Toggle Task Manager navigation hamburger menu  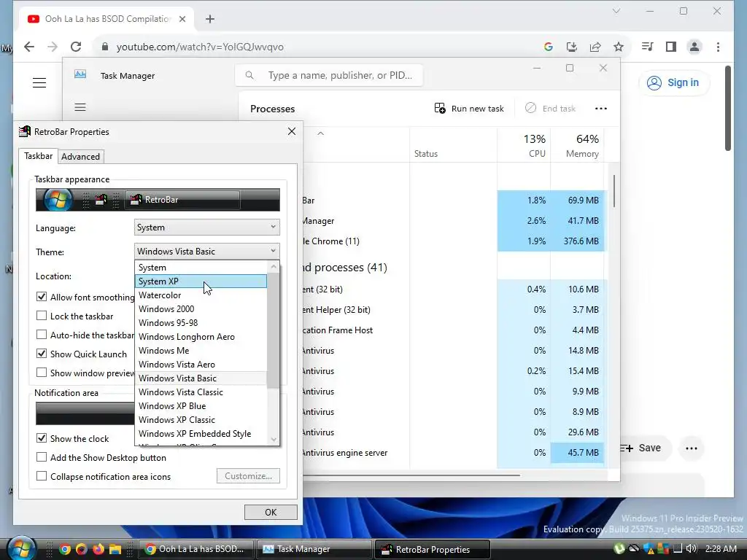[80, 107]
